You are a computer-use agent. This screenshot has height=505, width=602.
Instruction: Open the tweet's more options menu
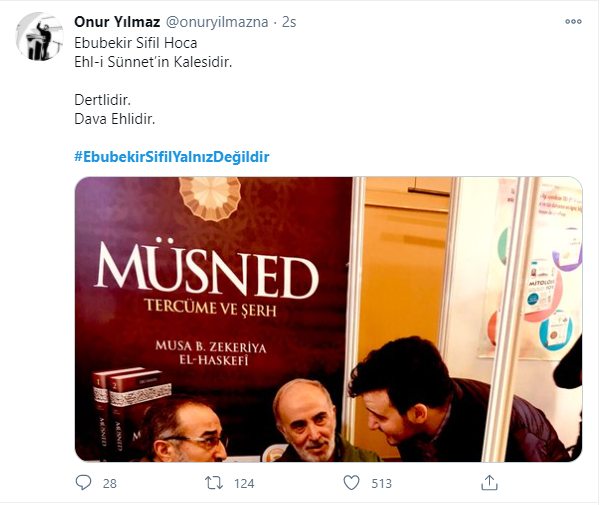point(573,21)
